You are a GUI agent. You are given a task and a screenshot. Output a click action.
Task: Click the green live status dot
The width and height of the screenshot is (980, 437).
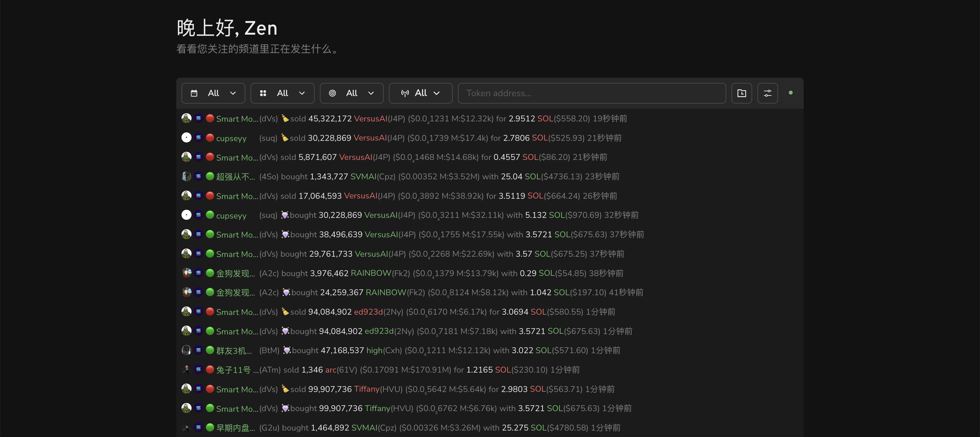pyautogui.click(x=790, y=93)
